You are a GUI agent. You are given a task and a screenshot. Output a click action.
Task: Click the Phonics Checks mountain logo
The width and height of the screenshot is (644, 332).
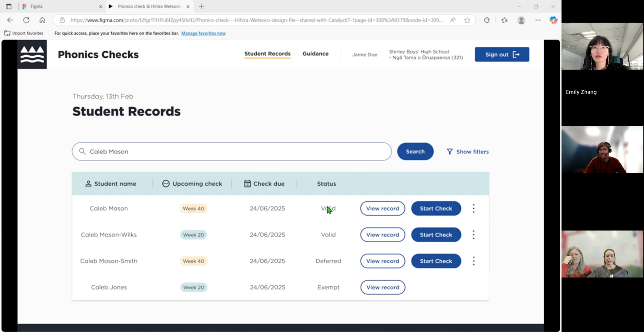click(x=32, y=54)
